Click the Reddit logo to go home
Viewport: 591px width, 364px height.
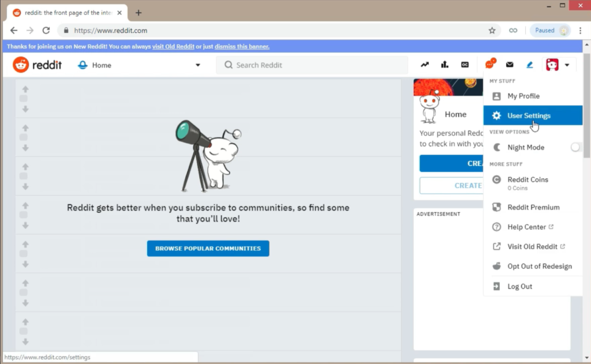(37, 65)
